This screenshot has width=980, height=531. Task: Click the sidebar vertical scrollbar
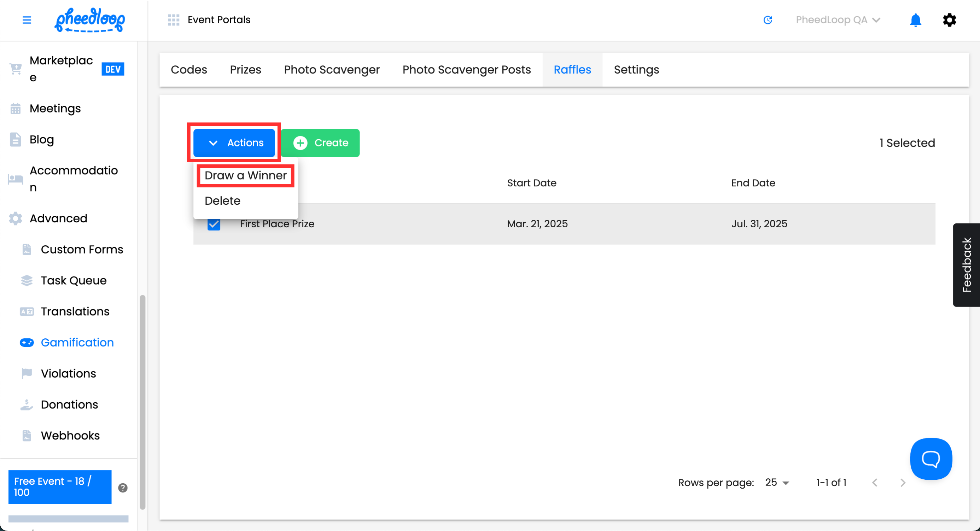pyautogui.click(x=143, y=401)
